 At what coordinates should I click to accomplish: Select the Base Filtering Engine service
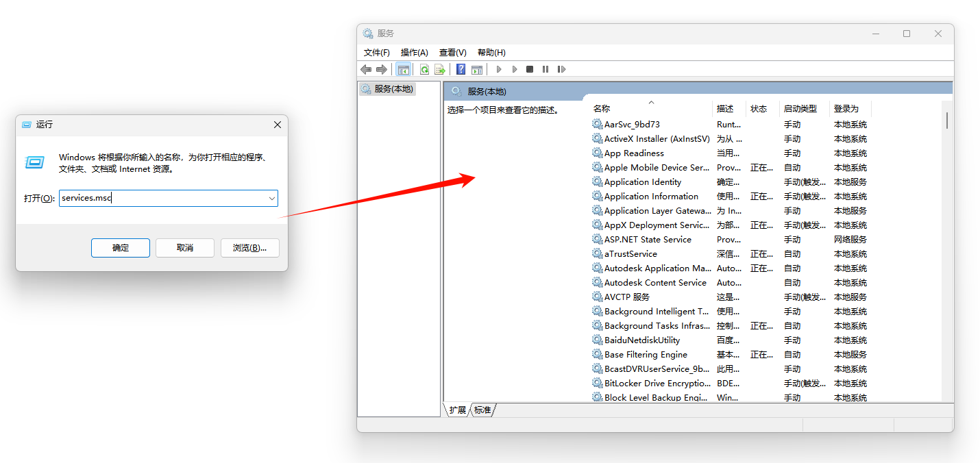645,355
